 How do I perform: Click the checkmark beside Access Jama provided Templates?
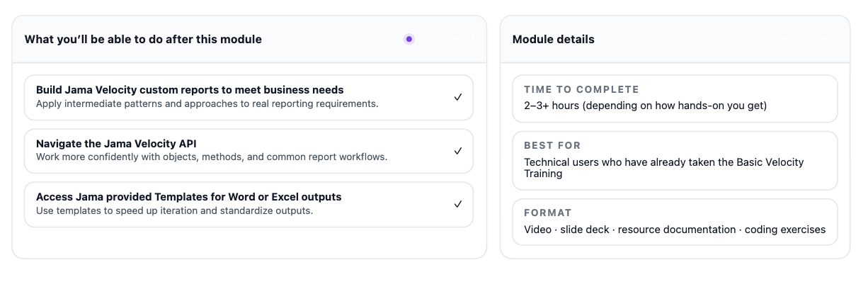click(458, 204)
